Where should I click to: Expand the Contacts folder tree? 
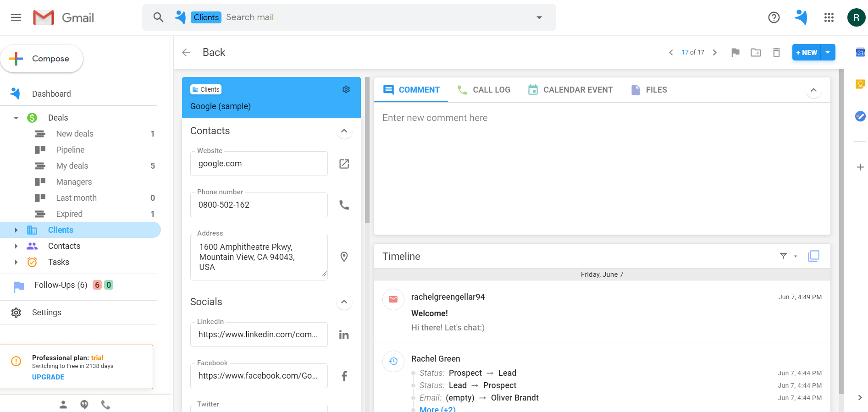click(16, 246)
